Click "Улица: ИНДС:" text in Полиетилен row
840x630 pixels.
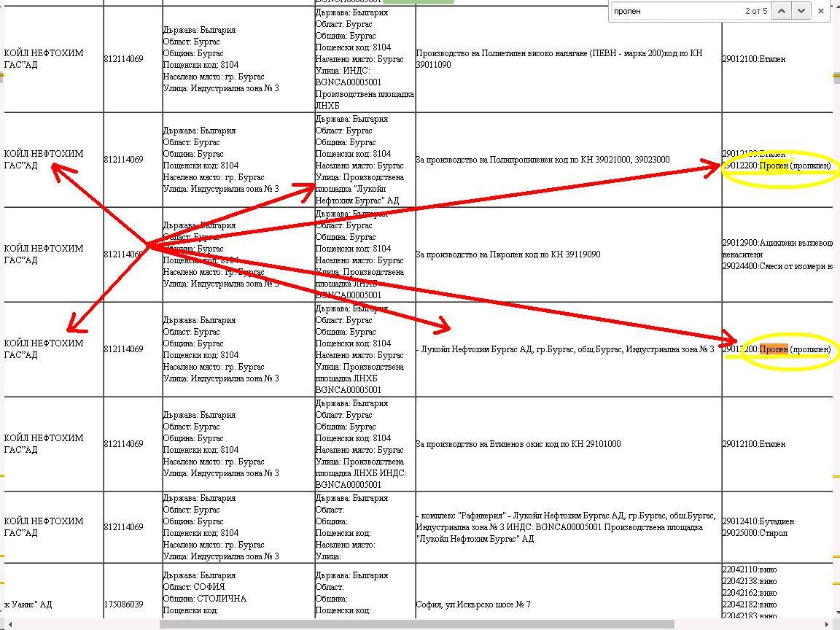point(343,71)
